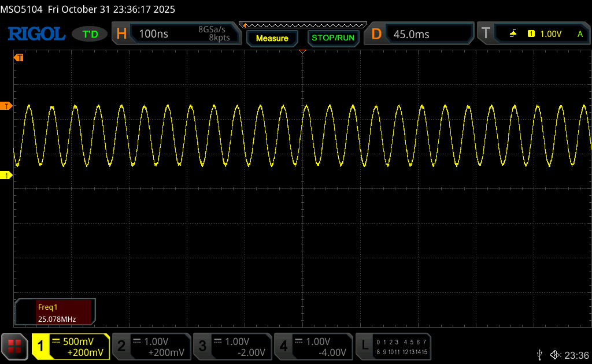This screenshot has height=364, width=592.
Task: Toggle channel 4 on
Action: (283, 346)
